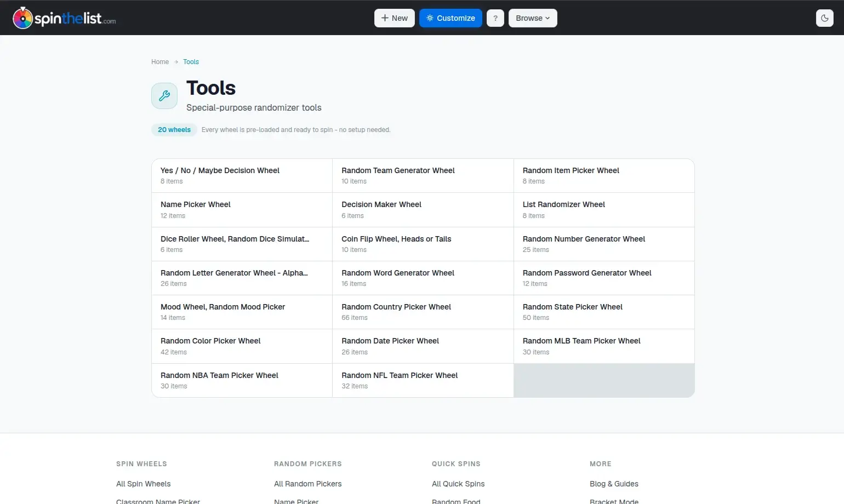This screenshot has width=844, height=504.
Task: Expand the Browse dropdown
Action: 533,18
